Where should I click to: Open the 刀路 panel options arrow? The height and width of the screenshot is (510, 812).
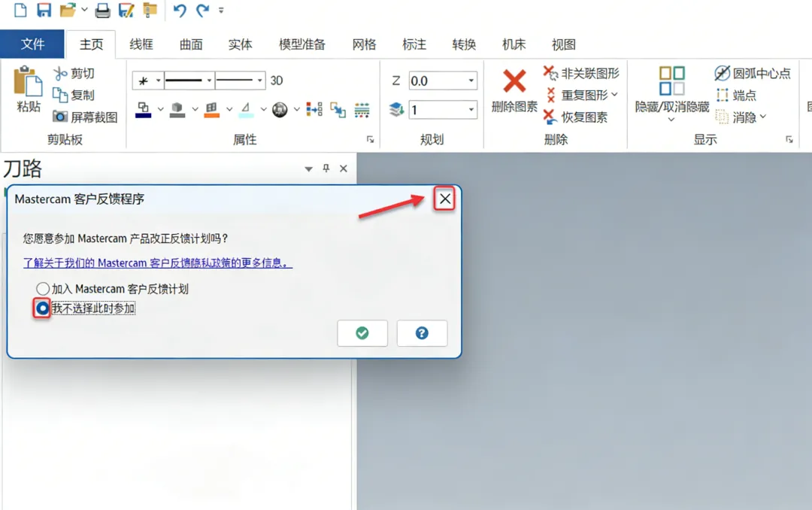[309, 169]
